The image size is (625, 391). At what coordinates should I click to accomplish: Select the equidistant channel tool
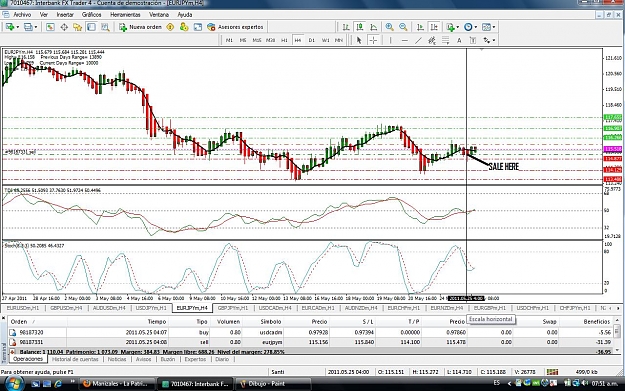(x=432, y=40)
